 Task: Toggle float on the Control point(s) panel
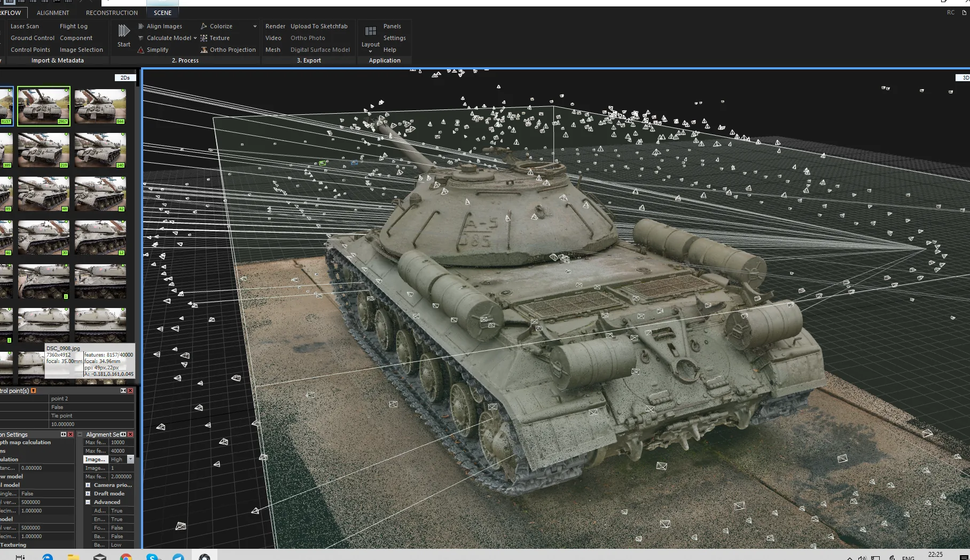pos(123,391)
